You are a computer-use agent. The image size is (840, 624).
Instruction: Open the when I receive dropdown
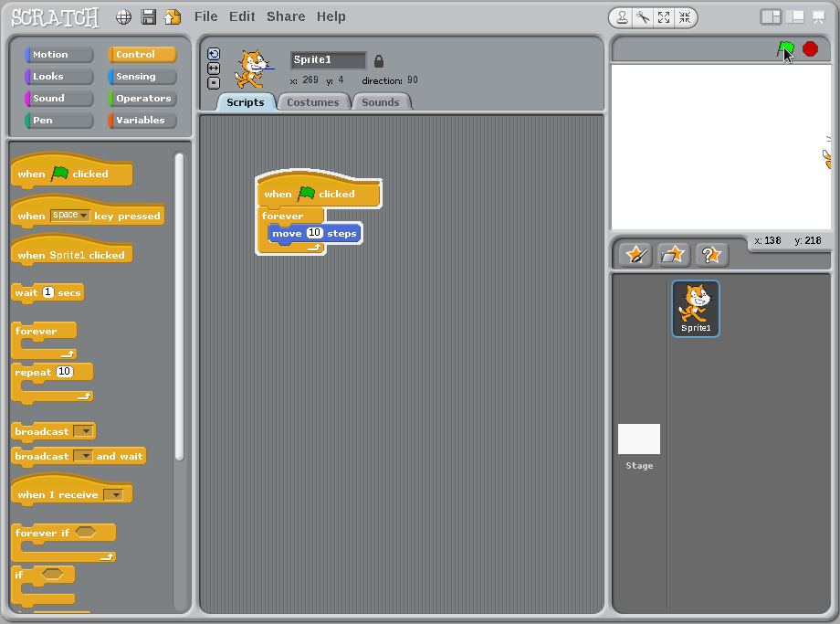[x=113, y=494]
